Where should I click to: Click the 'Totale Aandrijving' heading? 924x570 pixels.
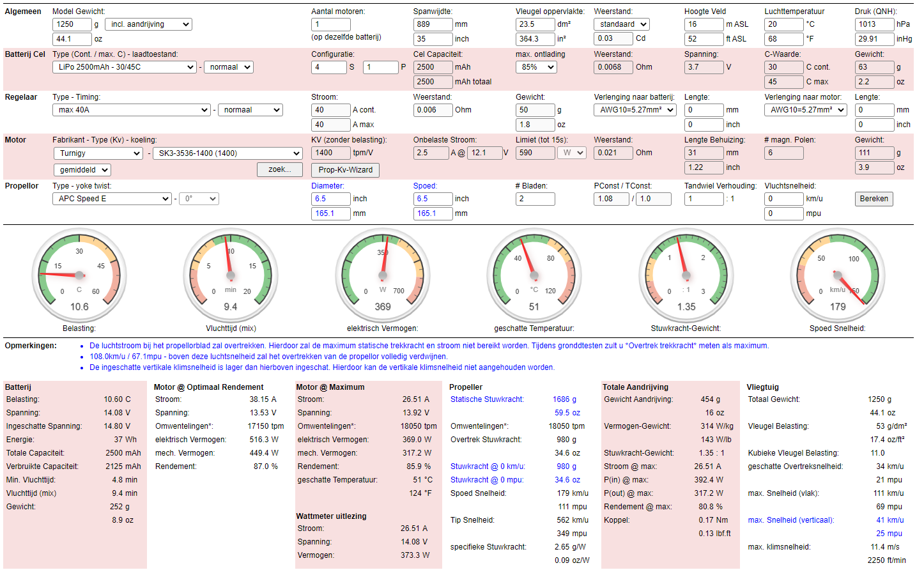635,387
